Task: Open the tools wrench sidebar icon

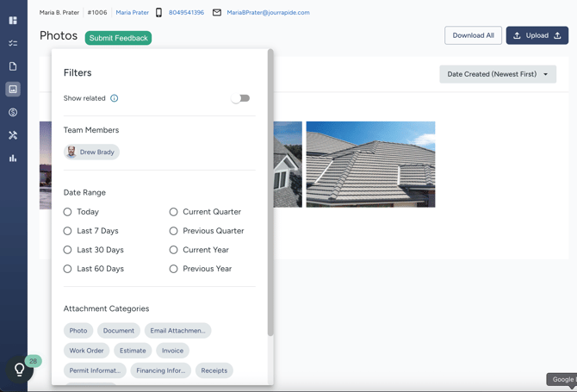Action: pos(13,135)
